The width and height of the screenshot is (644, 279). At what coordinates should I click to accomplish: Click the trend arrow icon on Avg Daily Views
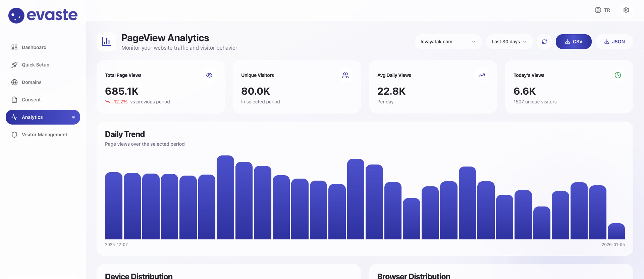coord(482,75)
